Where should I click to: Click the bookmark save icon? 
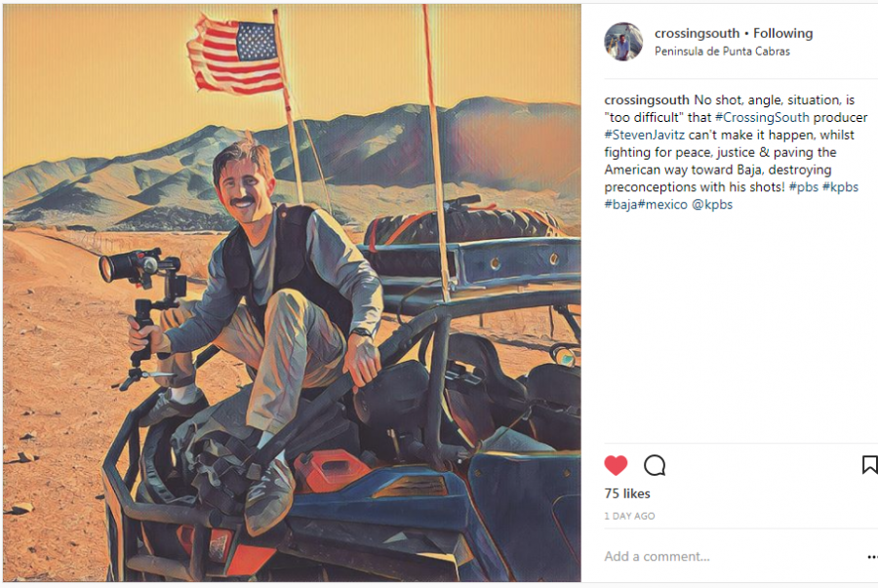(x=869, y=465)
